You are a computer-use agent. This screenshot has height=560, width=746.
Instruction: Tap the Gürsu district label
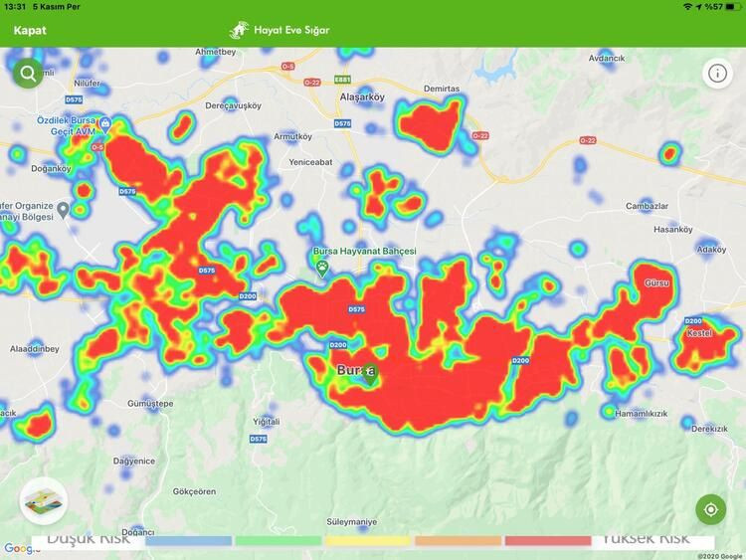(657, 283)
